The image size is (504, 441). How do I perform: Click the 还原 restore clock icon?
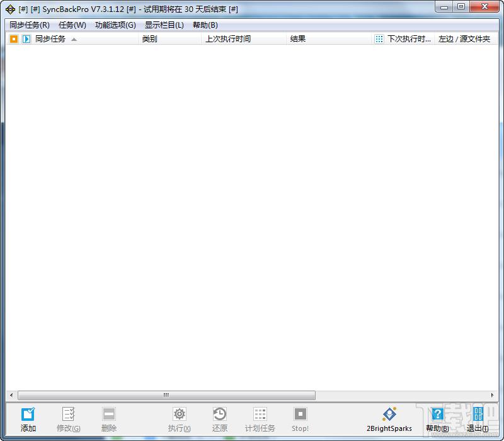(220, 414)
